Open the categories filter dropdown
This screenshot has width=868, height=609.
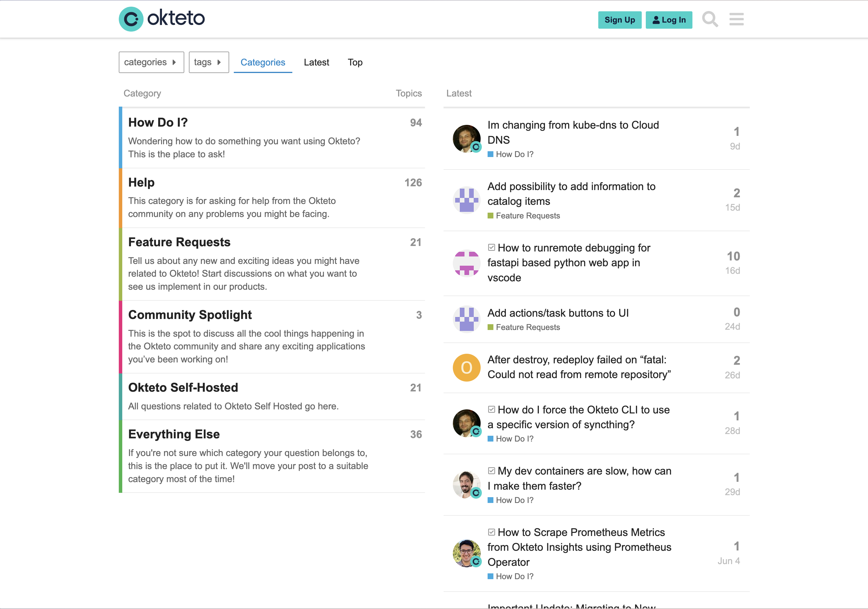click(151, 62)
